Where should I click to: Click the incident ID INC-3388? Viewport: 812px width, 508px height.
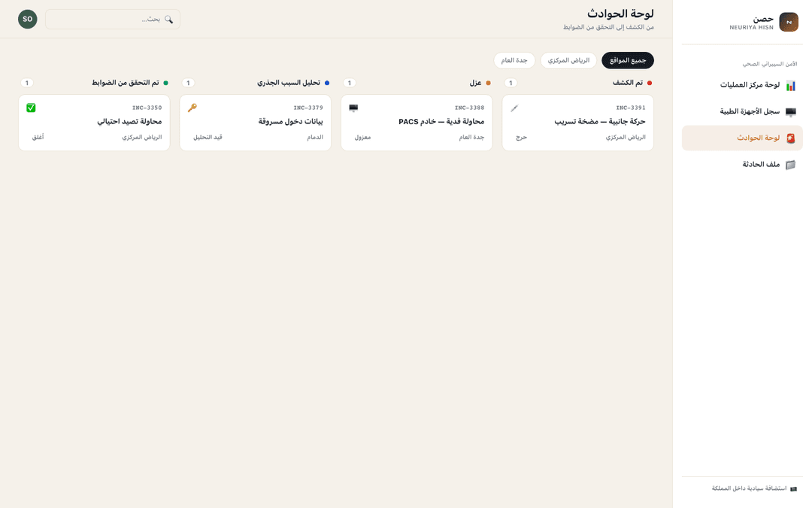[x=470, y=108]
